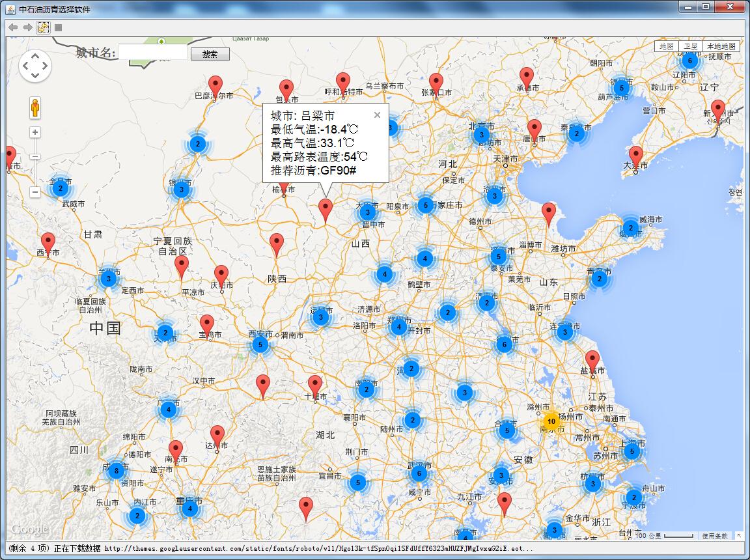The image size is (750, 560).
Task: Open the 使用条款 terms link
Action: click(x=715, y=536)
